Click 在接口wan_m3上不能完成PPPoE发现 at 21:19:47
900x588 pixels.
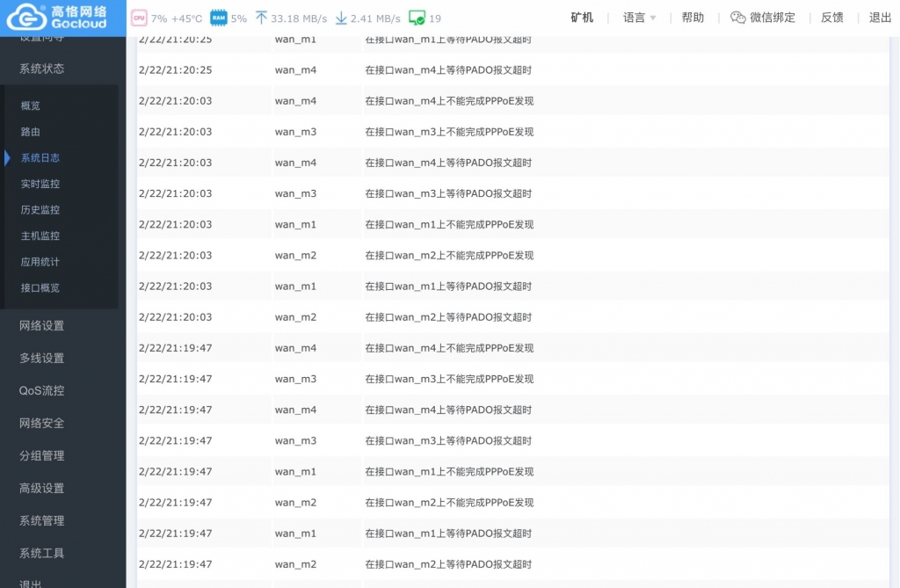point(449,379)
